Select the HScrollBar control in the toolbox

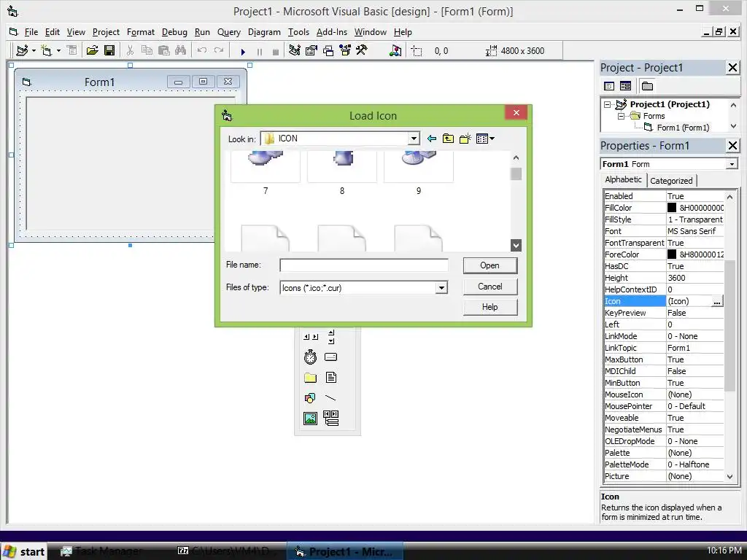click(311, 337)
